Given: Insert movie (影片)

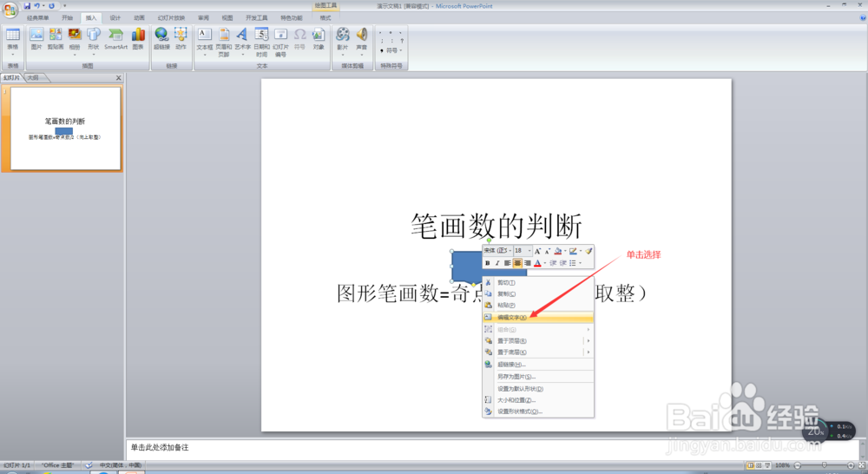Looking at the screenshot, I should (343, 42).
